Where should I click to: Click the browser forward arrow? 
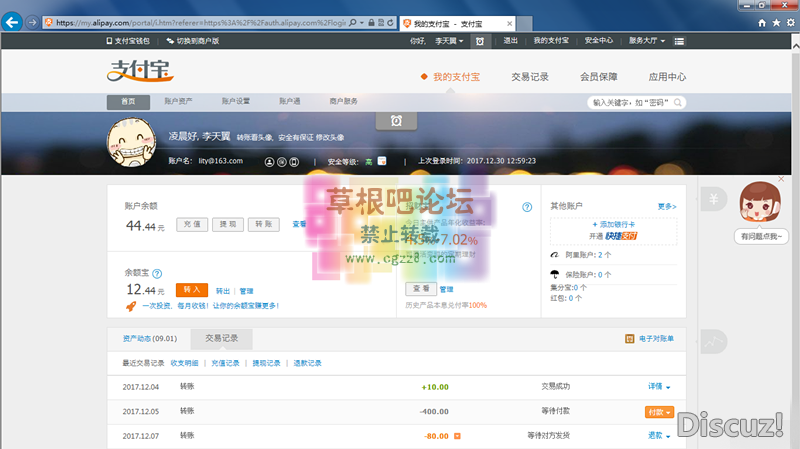(x=32, y=22)
